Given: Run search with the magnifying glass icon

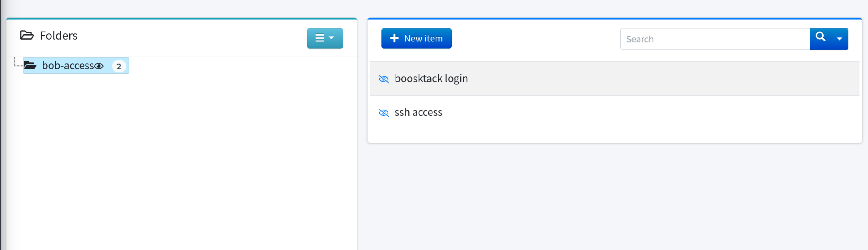Looking at the screenshot, I should coord(820,37).
